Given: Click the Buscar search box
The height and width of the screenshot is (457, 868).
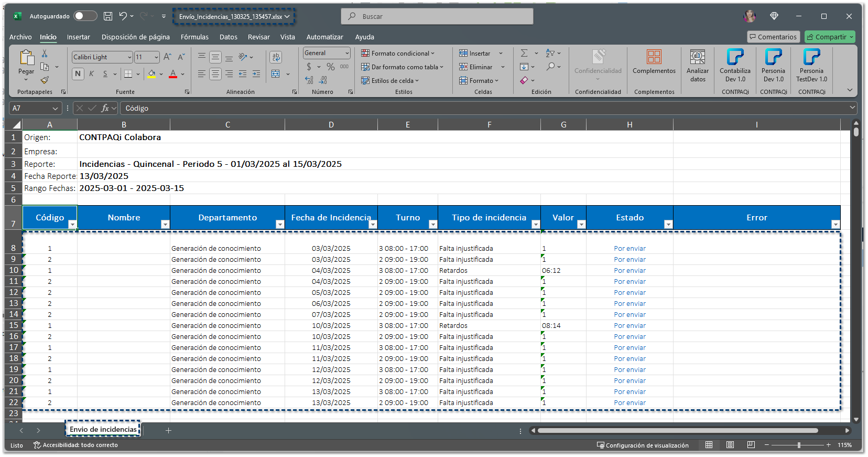Looking at the screenshot, I should pyautogui.click(x=437, y=16).
